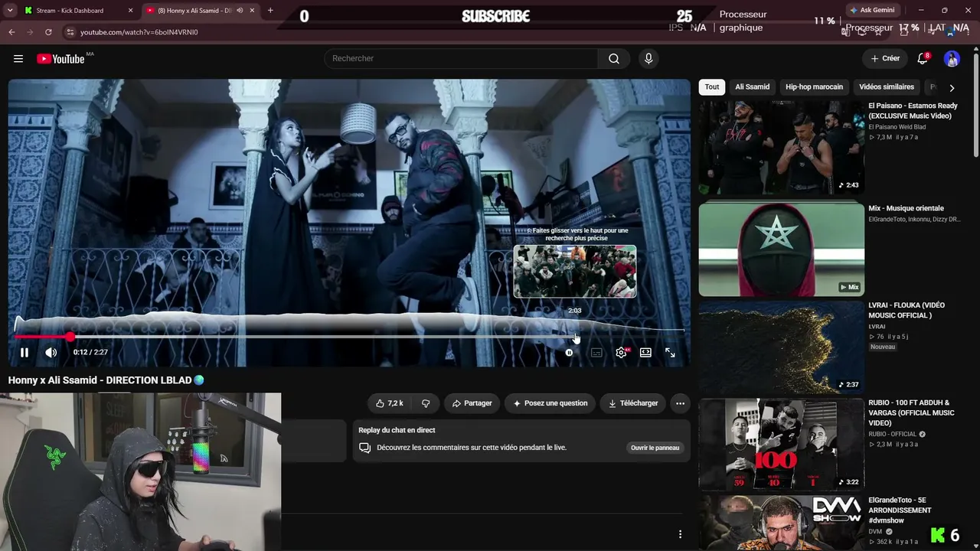Click Ouvrir le panneau for chat replay

655,448
